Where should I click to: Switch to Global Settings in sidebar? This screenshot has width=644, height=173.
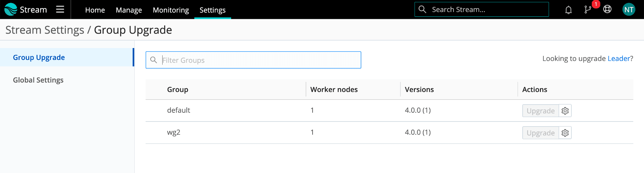point(38,80)
